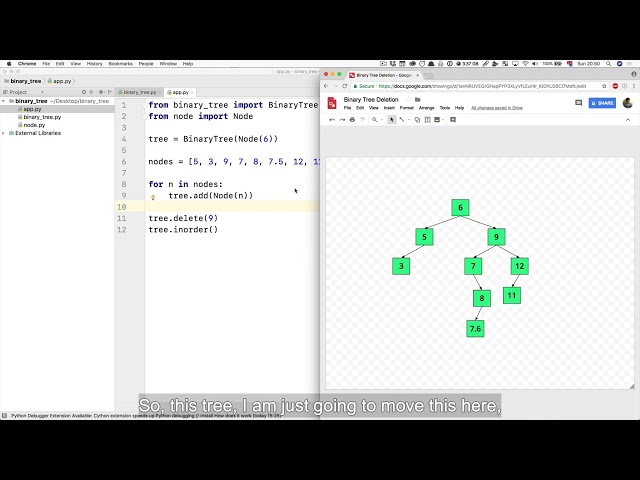Click the Chrome address bar URL
Image resolution: width=640 pixels, height=480 pixels.
click(482, 86)
